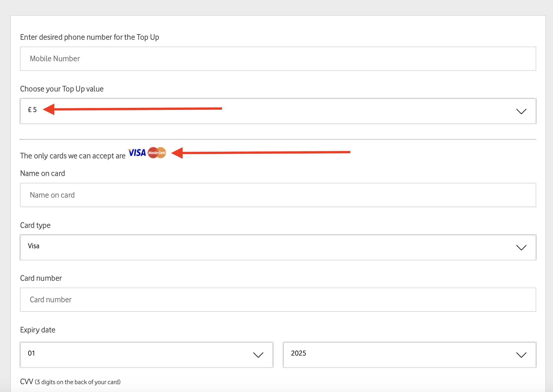The image size is (553, 392).
Task: Click the 'Card type' label text
Action: [35, 225]
